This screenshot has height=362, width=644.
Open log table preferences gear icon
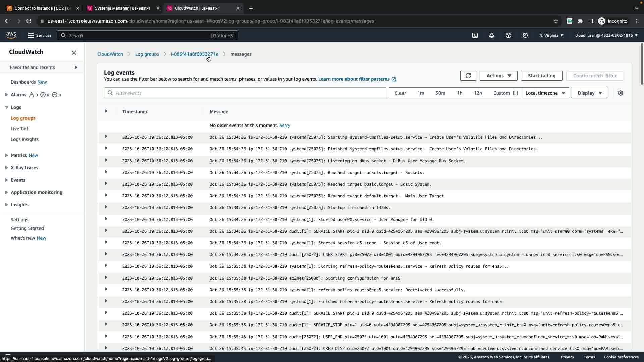tap(621, 93)
